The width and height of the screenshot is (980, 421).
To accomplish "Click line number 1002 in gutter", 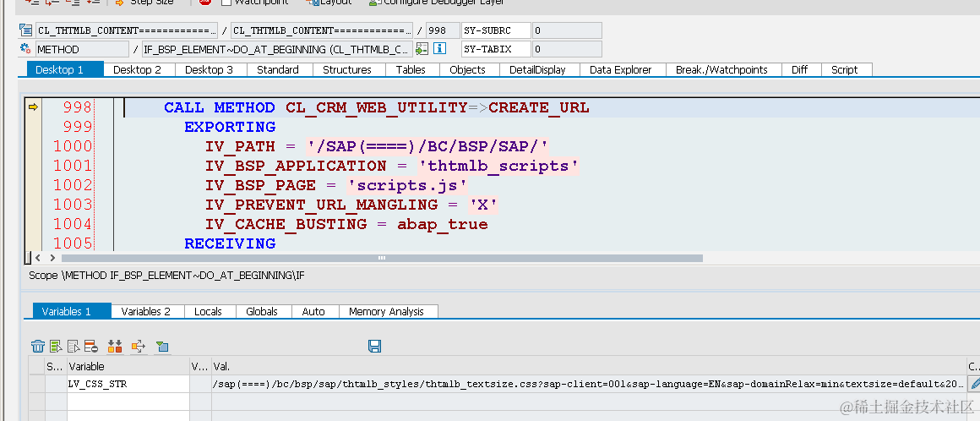I will coord(73,185).
